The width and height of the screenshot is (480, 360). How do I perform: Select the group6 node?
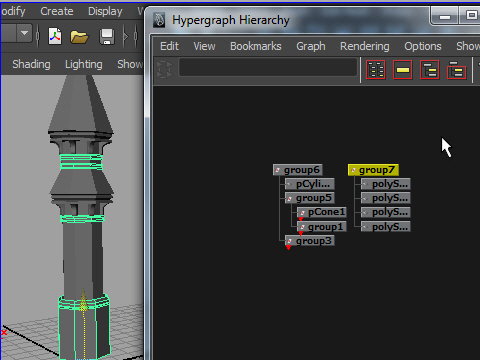pos(298,170)
